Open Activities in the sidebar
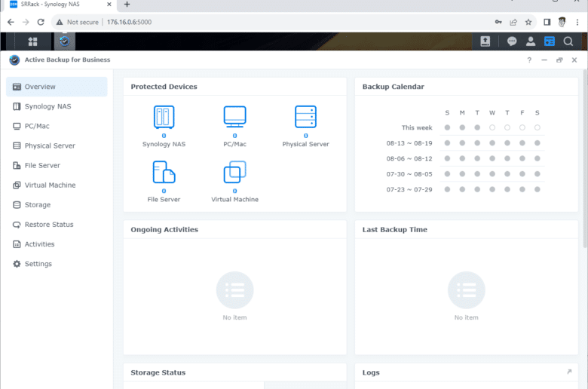This screenshot has height=389, width=588. (x=57, y=244)
